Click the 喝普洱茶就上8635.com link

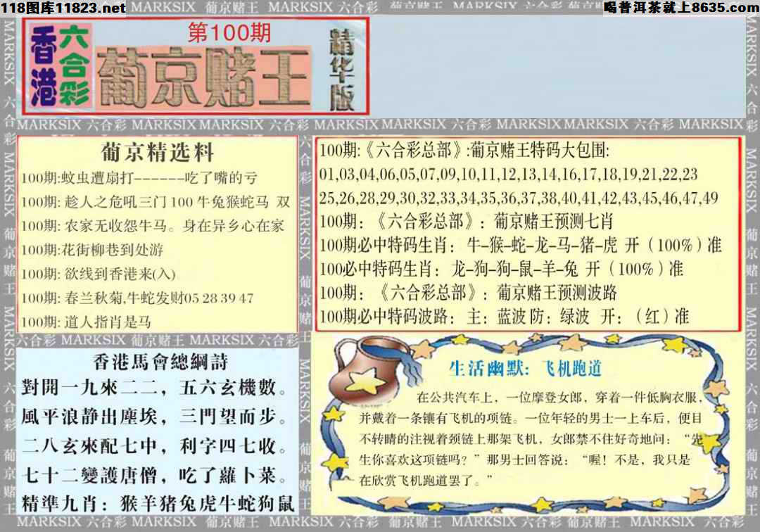(681, 7)
